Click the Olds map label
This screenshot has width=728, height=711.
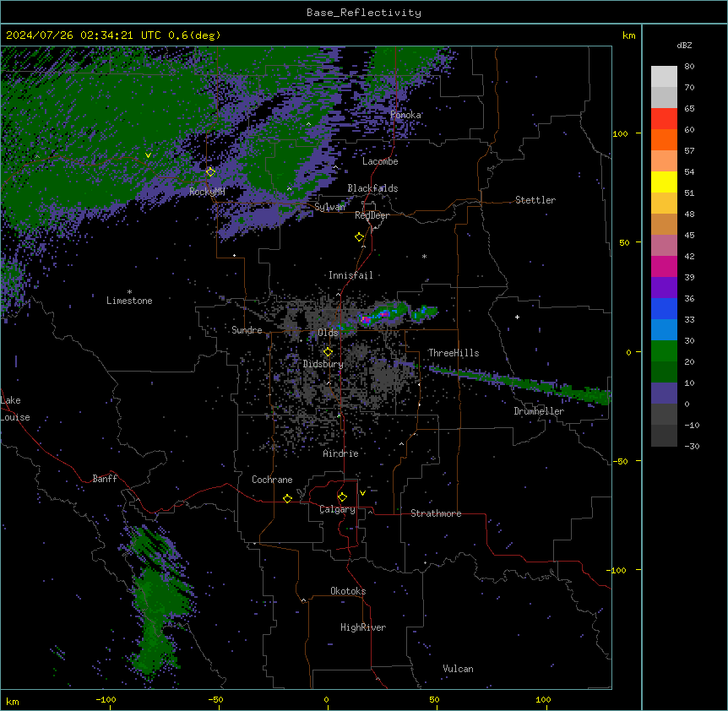point(328,333)
